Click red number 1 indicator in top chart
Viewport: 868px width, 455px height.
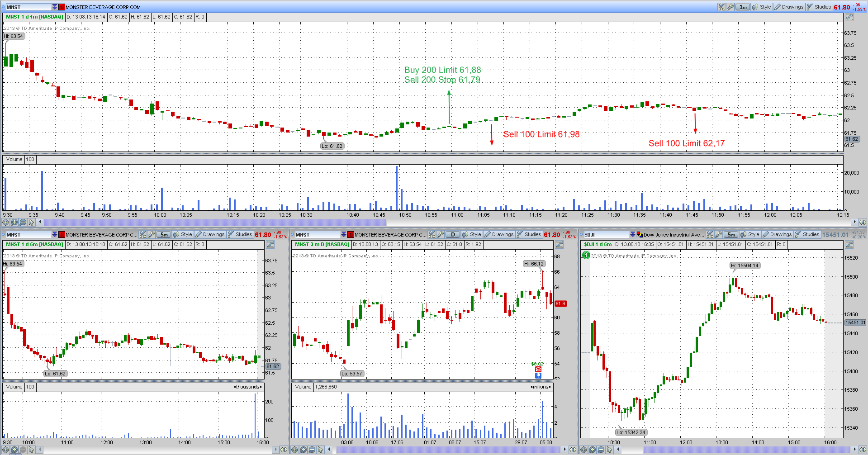click(62, 7)
